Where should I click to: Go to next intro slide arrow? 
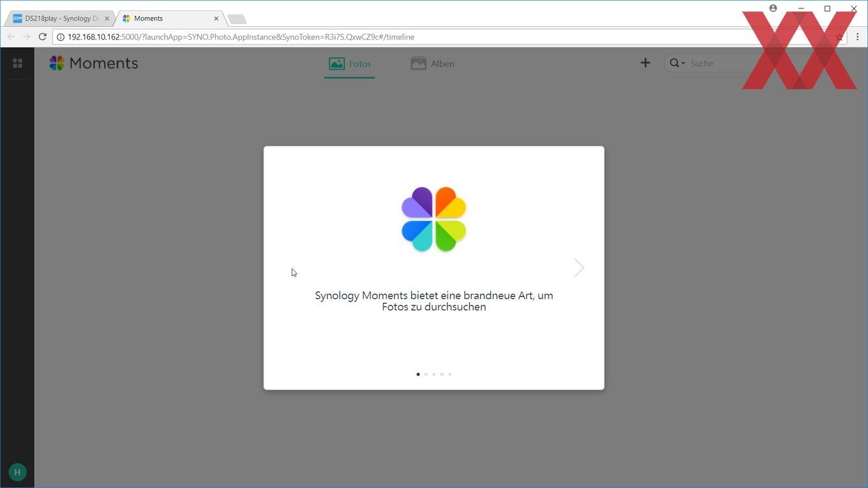point(579,268)
